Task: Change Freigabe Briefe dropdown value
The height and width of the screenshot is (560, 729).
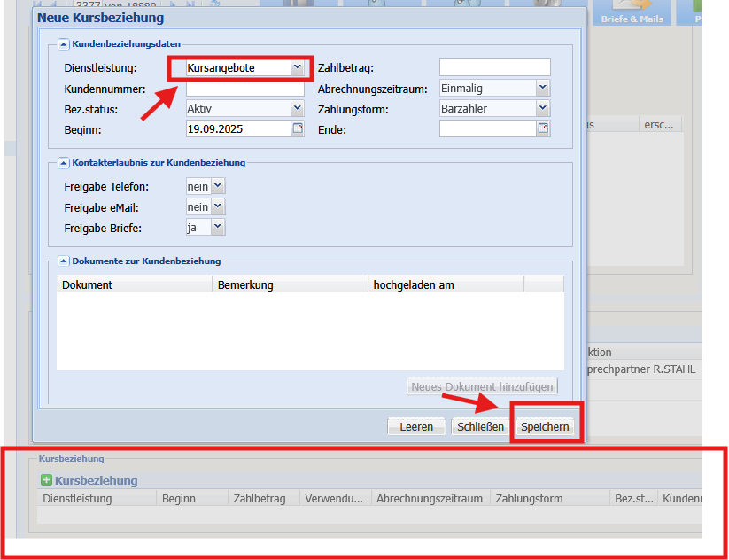Action: (x=218, y=228)
